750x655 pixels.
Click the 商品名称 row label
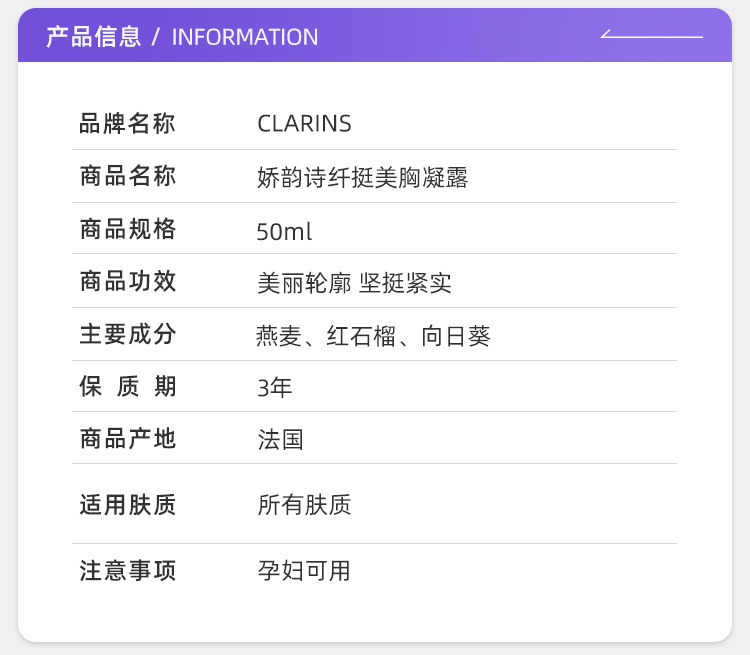127,177
